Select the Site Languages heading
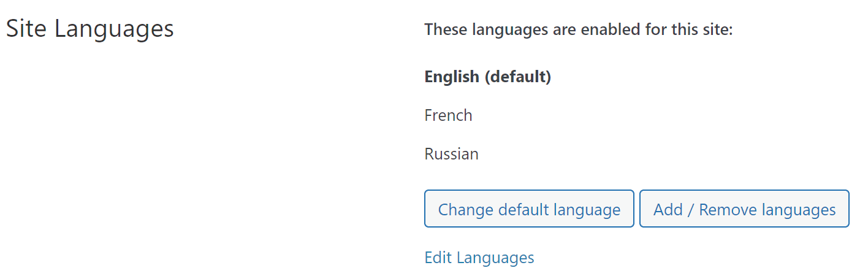868x276 pixels. [90, 29]
